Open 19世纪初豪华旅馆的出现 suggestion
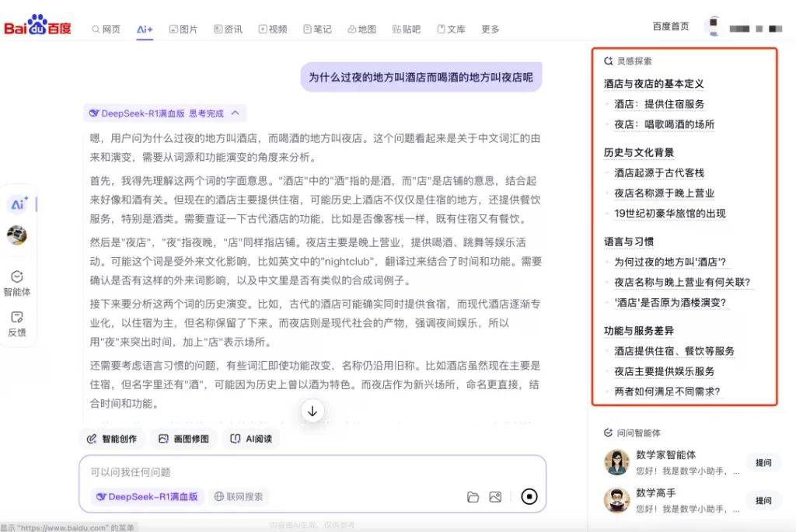This screenshot has width=796, height=532. (x=669, y=214)
